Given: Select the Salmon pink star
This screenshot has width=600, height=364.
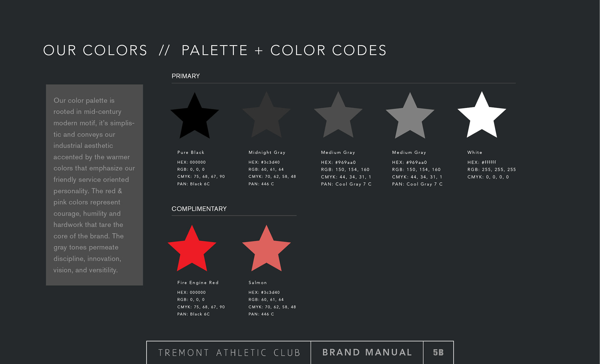Looking at the screenshot, I should (266, 251).
